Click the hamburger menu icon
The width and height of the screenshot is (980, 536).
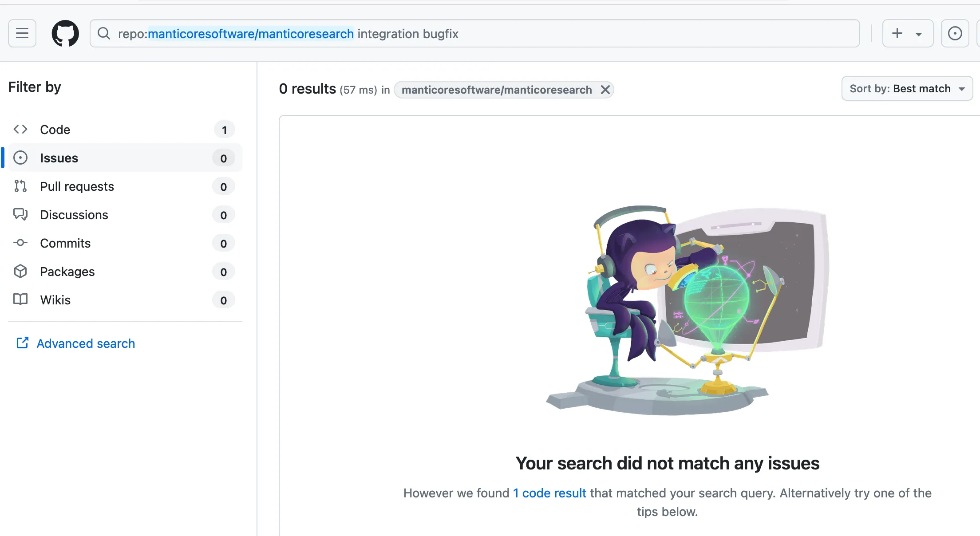click(23, 34)
